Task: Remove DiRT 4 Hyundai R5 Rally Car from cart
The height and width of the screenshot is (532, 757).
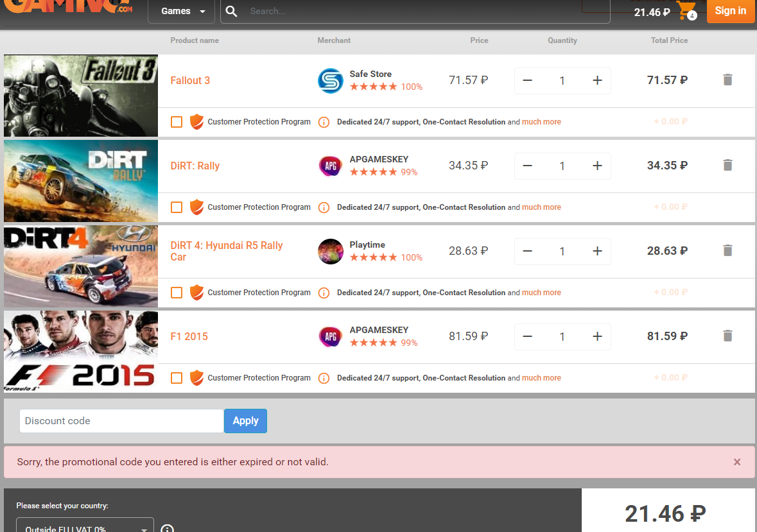Action: 727,250
